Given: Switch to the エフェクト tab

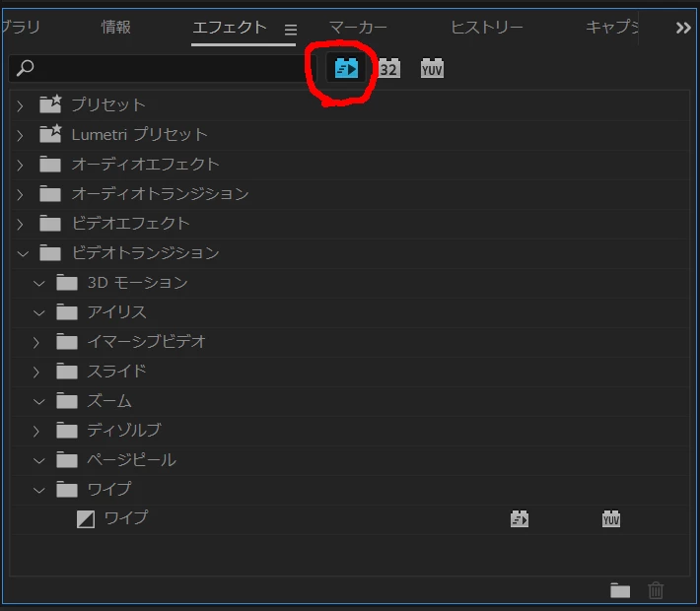Looking at the screenshot, I should (x=230, y=28).
